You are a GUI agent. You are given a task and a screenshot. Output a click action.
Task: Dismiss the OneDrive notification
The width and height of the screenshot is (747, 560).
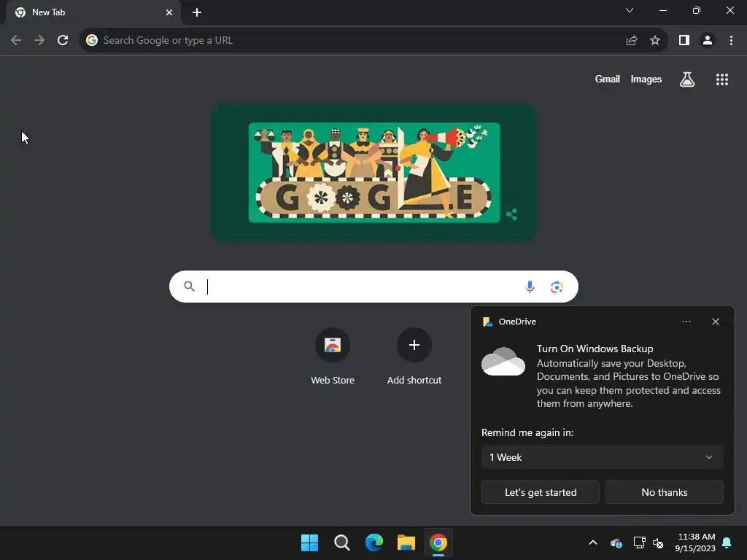[x=716, y=322]
